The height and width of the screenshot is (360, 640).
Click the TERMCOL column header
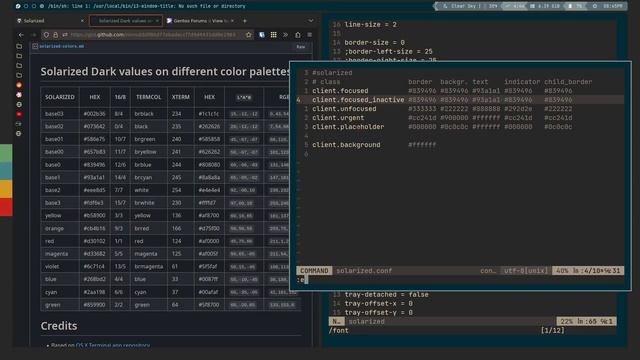click(149, 97)
